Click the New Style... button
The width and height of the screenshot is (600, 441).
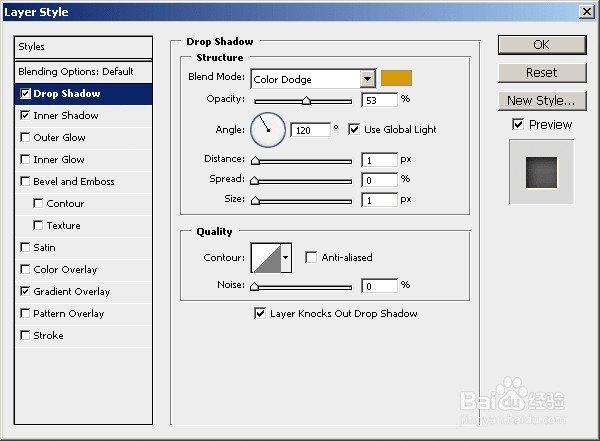pos(542,101)
